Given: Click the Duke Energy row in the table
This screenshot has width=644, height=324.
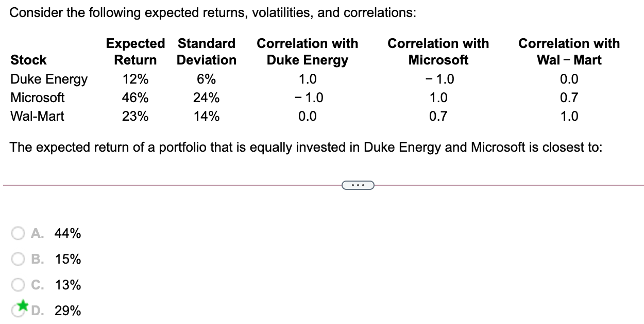Looking at the screenshot, I should pos(49,79).
